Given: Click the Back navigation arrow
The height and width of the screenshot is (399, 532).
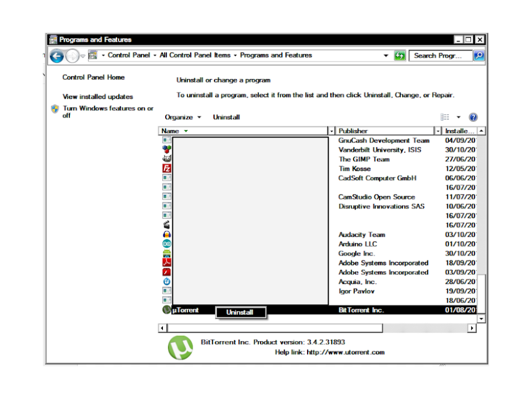Looking at the screenshot, I should click(57, 56).
